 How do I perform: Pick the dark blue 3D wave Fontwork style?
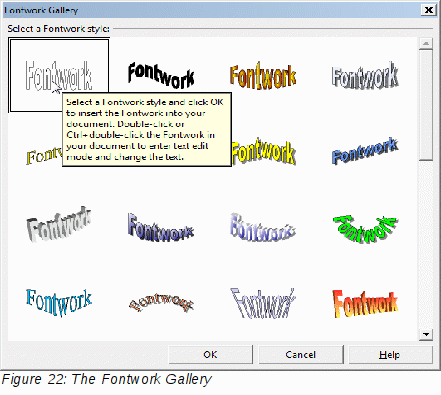tap(161, 227)
